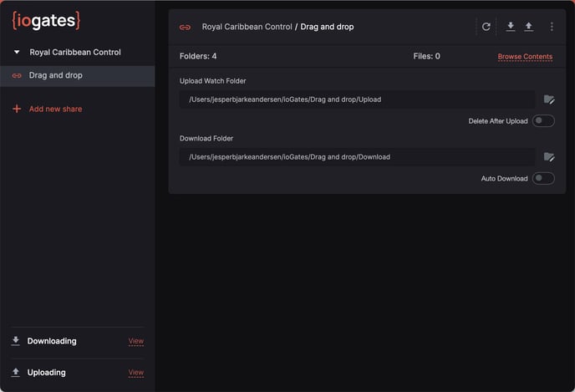Click the plus icon for new share
This screenshot has height=392, width=575.
[17, 109]
